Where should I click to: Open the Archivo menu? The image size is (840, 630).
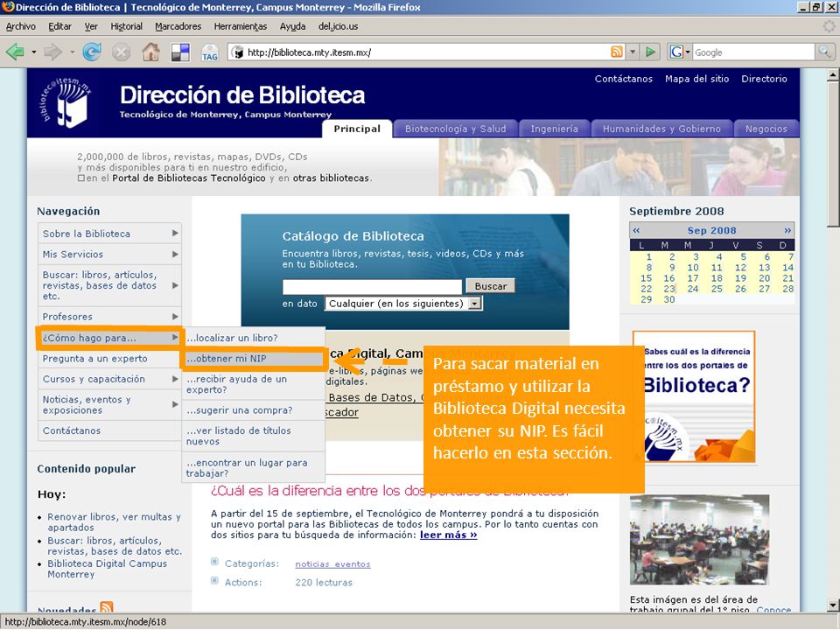[x=20, y=26]
